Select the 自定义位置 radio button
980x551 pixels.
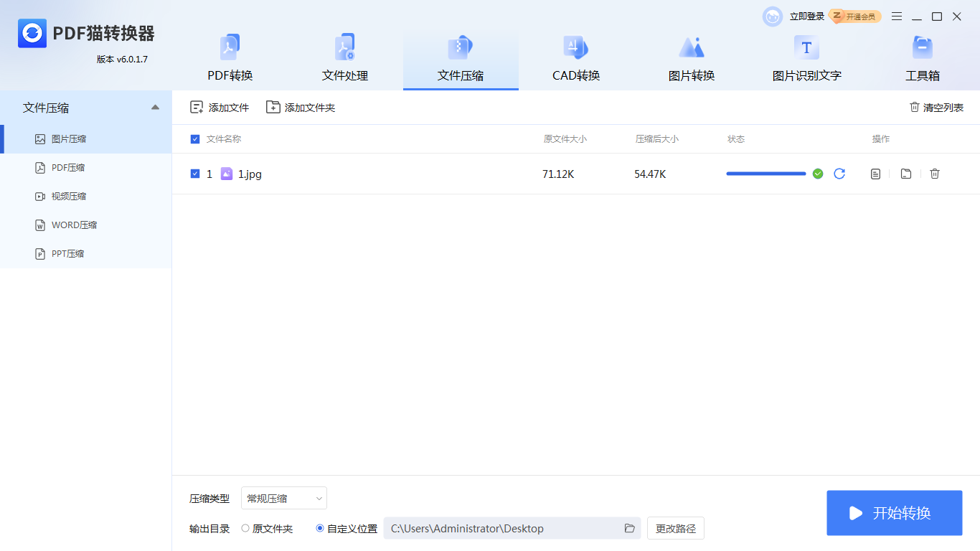(320, 528)
